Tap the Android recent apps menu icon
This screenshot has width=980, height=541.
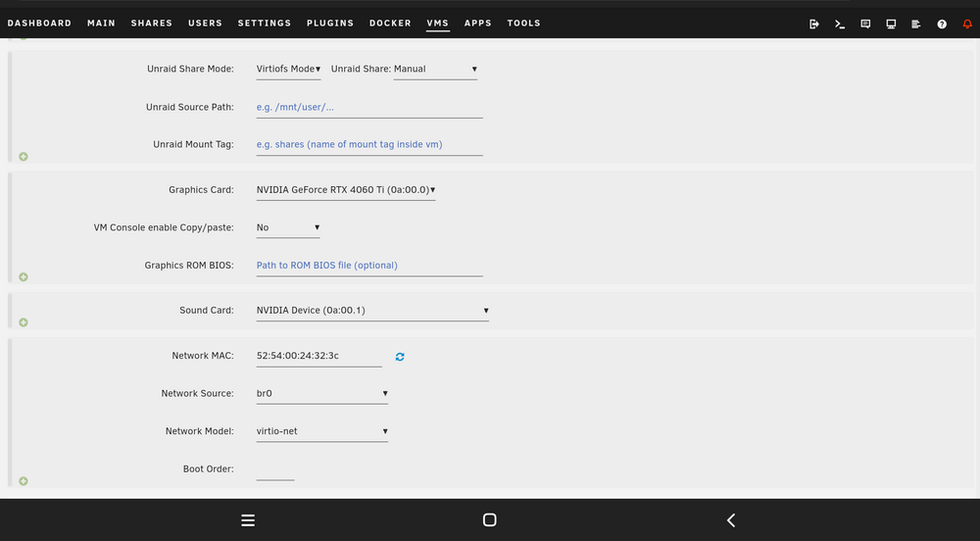pyautogui.click(x=248, y=519)
